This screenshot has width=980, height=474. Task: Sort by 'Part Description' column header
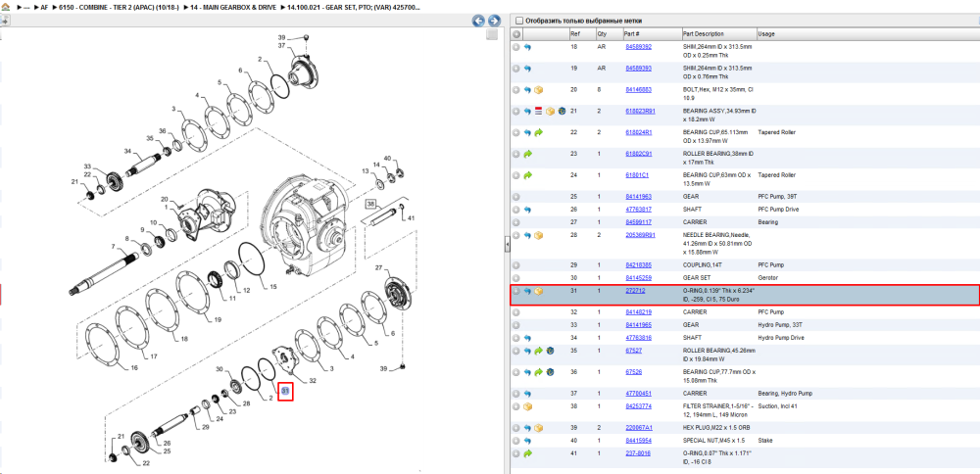(703, 33)
